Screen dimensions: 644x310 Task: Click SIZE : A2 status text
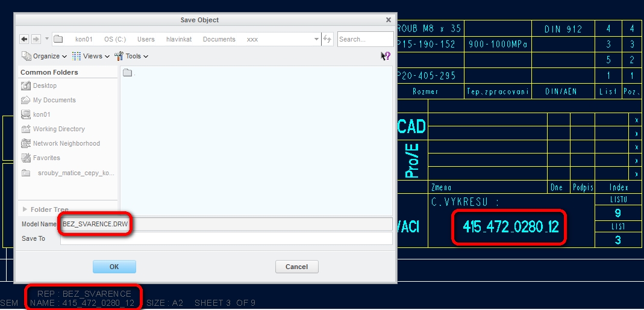(164, 303)
